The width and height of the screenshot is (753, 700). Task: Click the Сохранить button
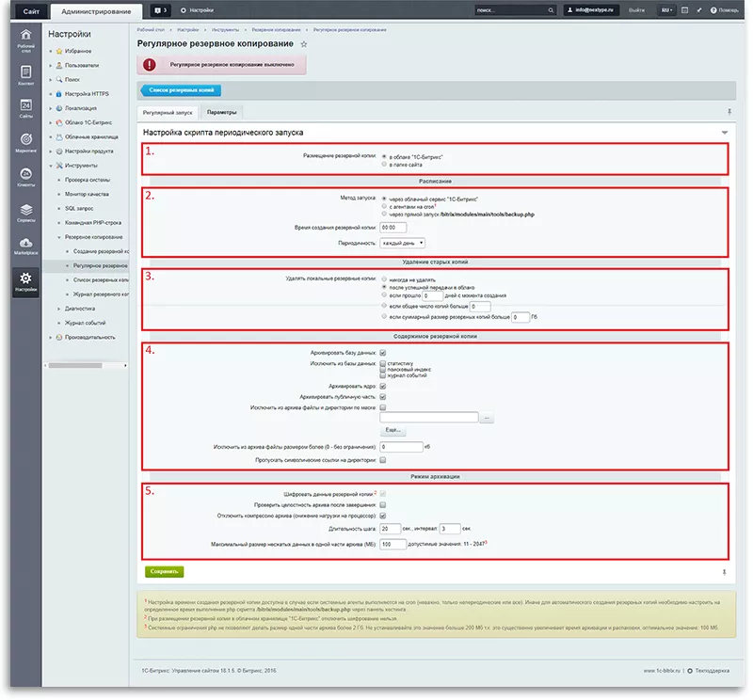click(164, 571)
